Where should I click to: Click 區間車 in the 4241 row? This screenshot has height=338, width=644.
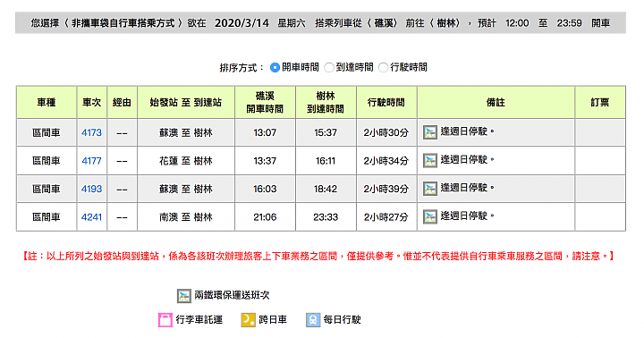tap(47, 217)
